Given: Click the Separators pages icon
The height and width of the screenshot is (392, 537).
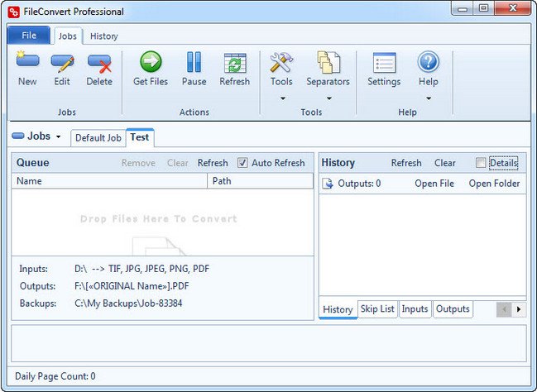Looking at the screenshot, I should click(x=328, y=62).
